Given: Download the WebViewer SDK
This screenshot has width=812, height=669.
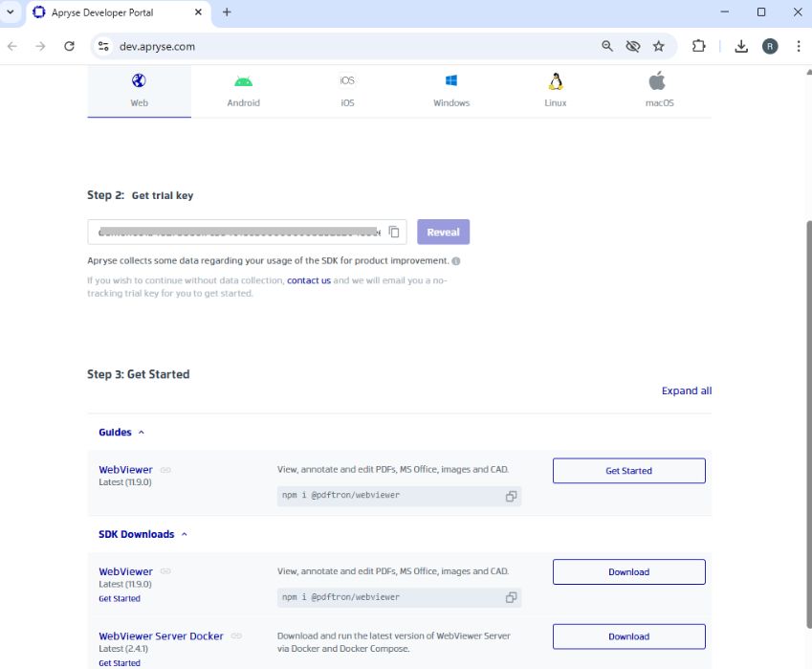Looking at the screenshot, I should tap(628, 571).
